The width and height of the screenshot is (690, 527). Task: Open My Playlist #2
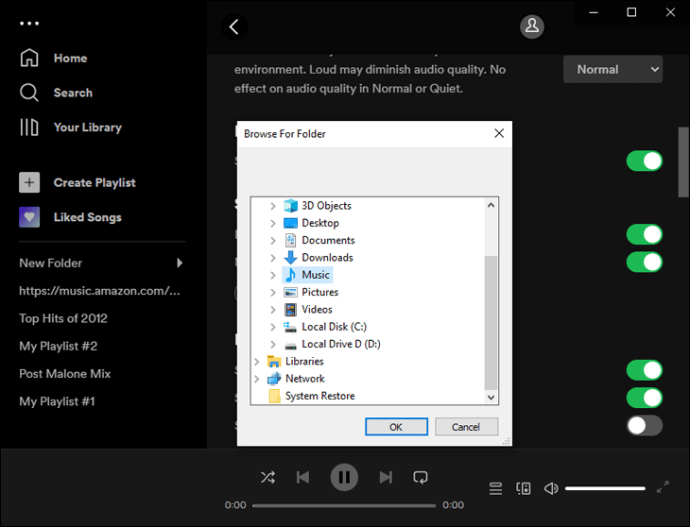click(x=58, y=346)
